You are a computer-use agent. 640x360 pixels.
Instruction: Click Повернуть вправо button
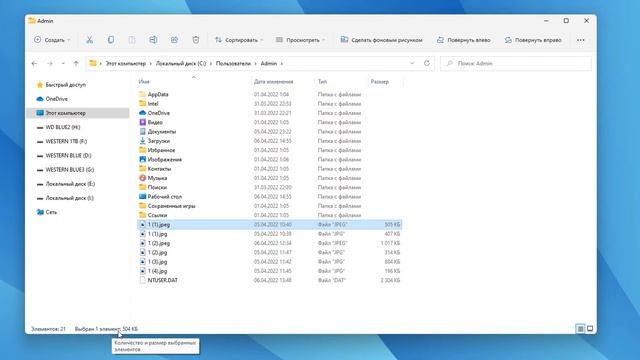[x=533, y=40]
